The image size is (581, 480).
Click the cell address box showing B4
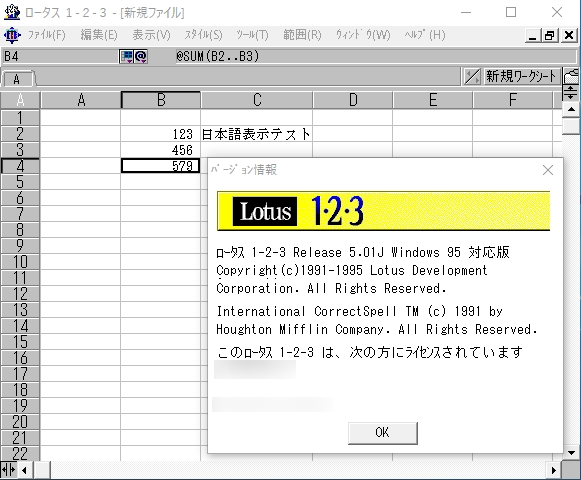(60, 57)
